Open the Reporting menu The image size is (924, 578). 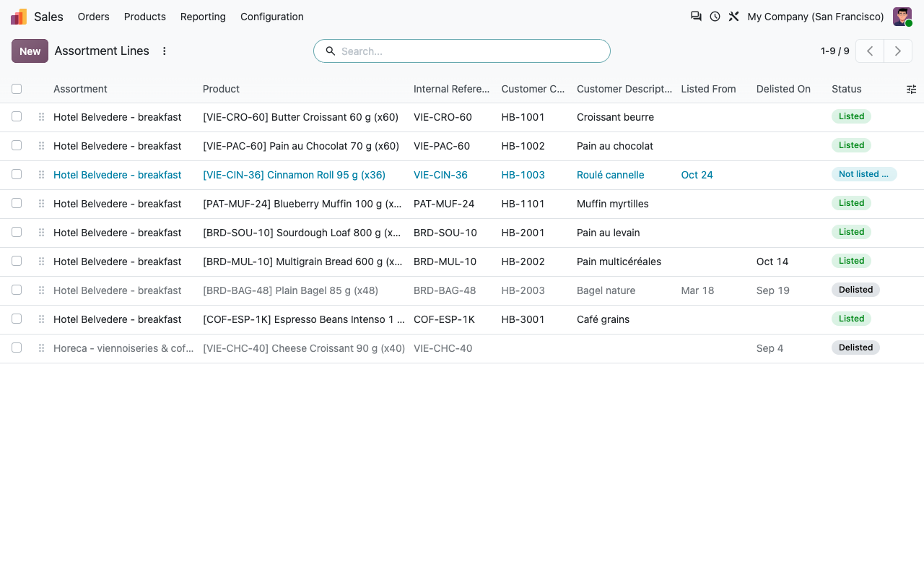pyautogui.click(x=203, y=17)
